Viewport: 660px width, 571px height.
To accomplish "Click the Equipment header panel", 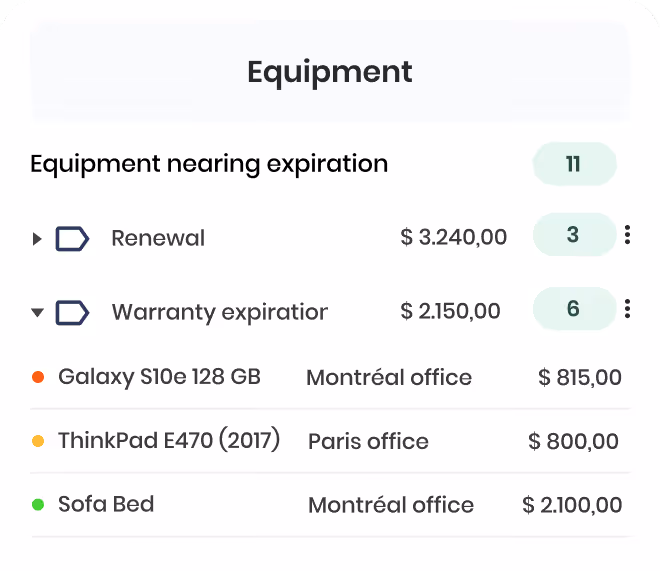I will 330,71.
